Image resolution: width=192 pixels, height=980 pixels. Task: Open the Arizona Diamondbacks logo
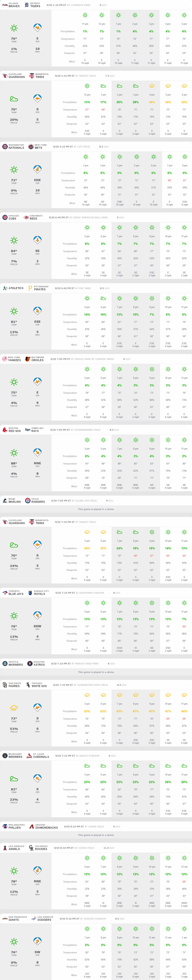(x=32, y=826)
